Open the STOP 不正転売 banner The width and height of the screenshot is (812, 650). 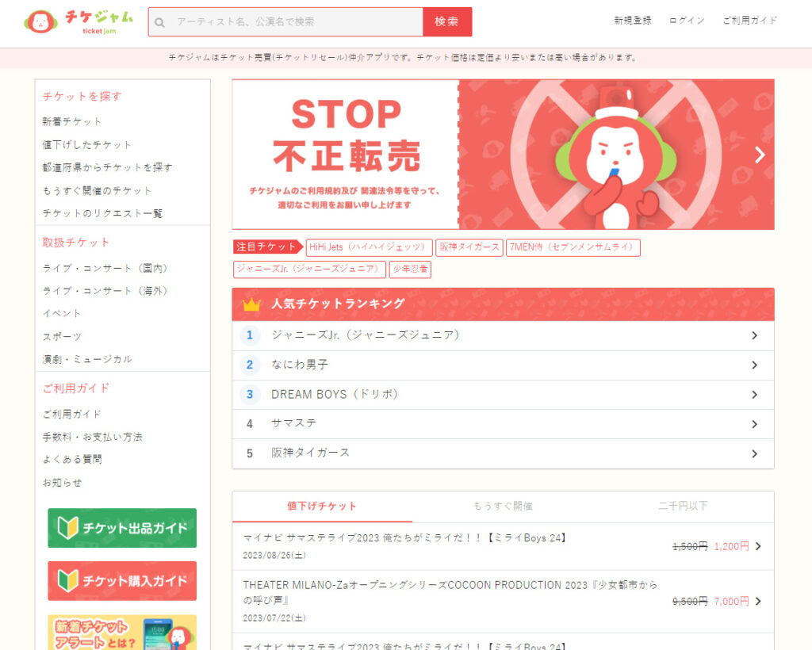[x=503, y=155]
